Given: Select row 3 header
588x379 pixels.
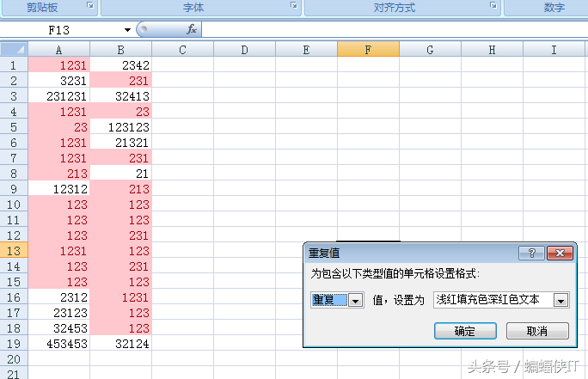Looking at the screenshot, I should click(x=14, y=96).
